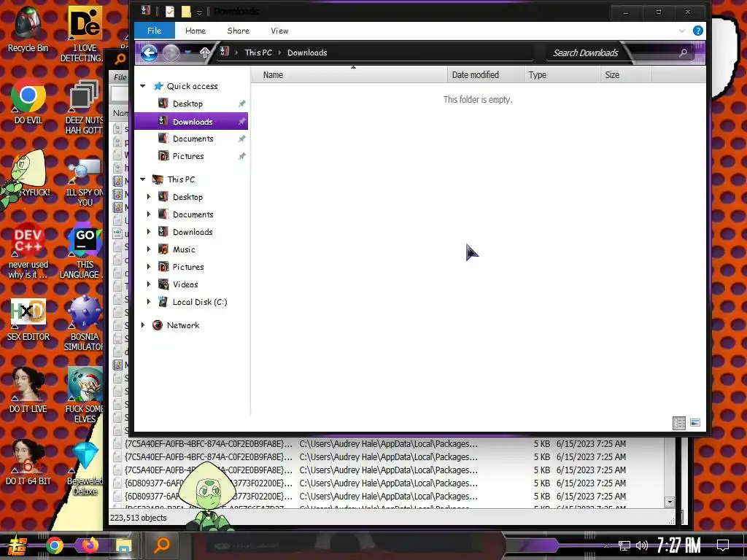Open network status in system tray
Screen dimensions: 747x560
click(624, 545)
